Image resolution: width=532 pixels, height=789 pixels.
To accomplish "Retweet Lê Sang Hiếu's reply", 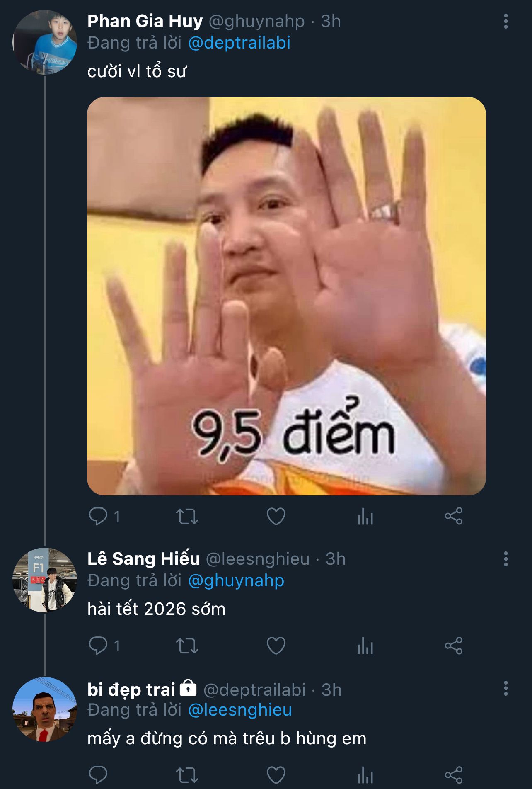I will 187,646.
